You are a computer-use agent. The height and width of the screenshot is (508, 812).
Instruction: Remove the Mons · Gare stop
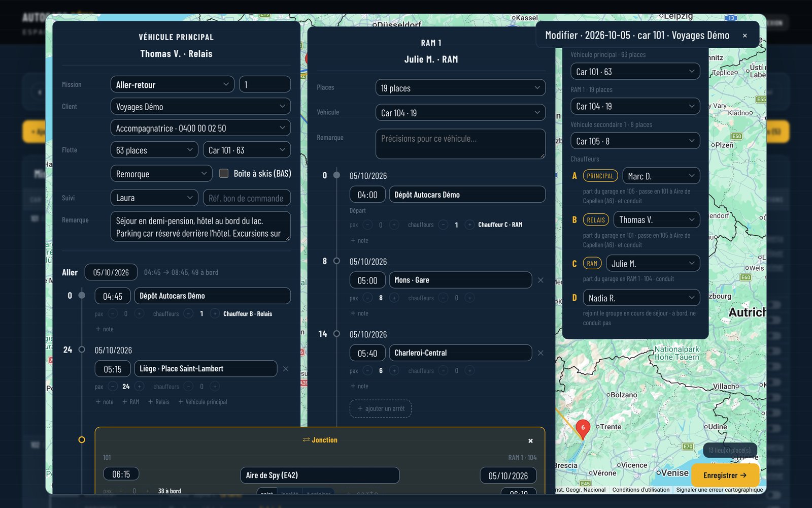coord(540,280)
